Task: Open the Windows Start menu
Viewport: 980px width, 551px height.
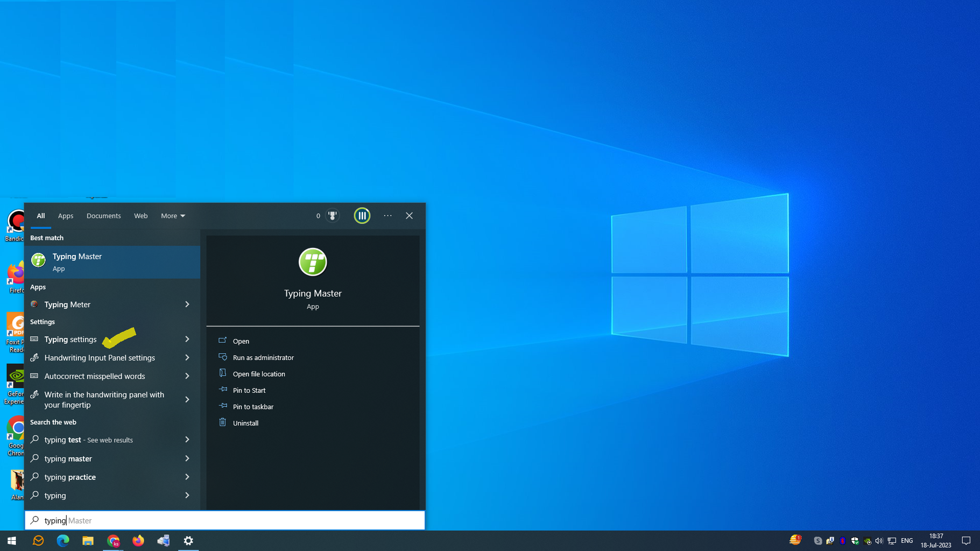Action: [12, 541]
